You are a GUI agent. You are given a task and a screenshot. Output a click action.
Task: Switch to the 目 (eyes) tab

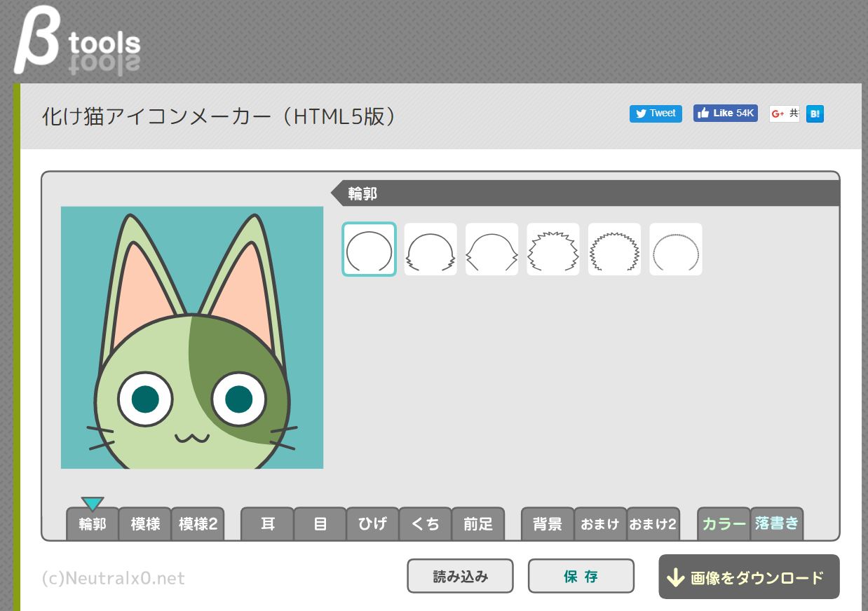coord(320,524)
